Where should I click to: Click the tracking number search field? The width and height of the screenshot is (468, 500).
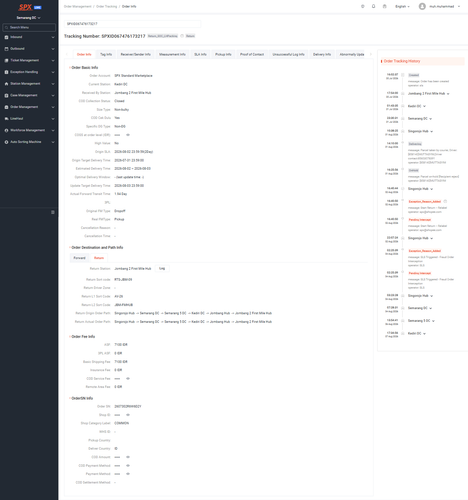132,24
